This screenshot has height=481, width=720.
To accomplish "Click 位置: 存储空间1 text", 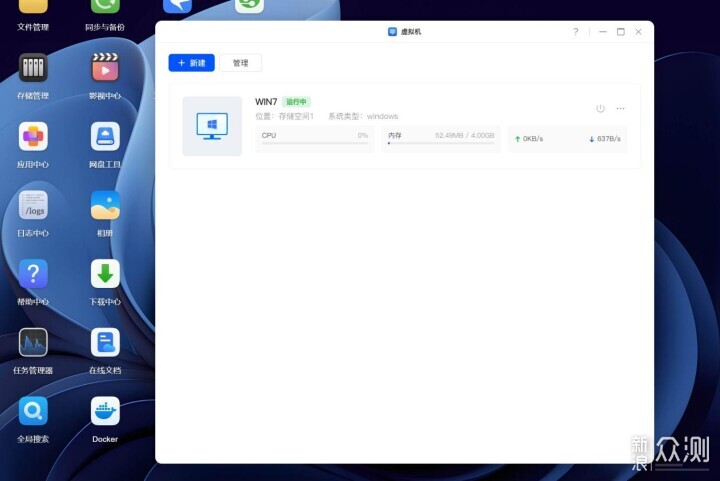I will (x=285, y=117).
